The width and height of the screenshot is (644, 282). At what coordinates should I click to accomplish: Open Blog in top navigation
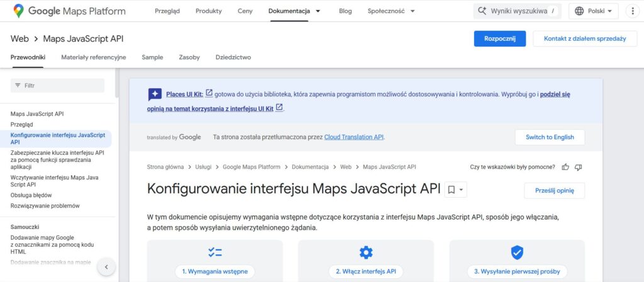[x=345, y=11]
